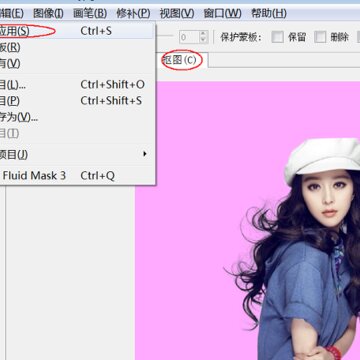The height and width of the screenshot is (360, 360).
Task: Open the 帮助(H) help menu
Action: tap(268, 14)
